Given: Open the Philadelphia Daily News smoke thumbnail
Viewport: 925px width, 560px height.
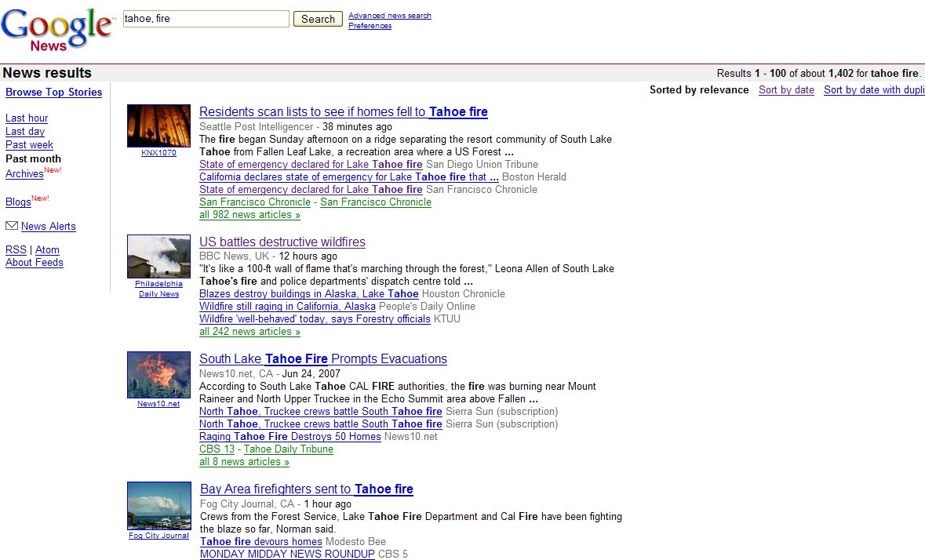Looking at the screenshot, I should (158, 256).
